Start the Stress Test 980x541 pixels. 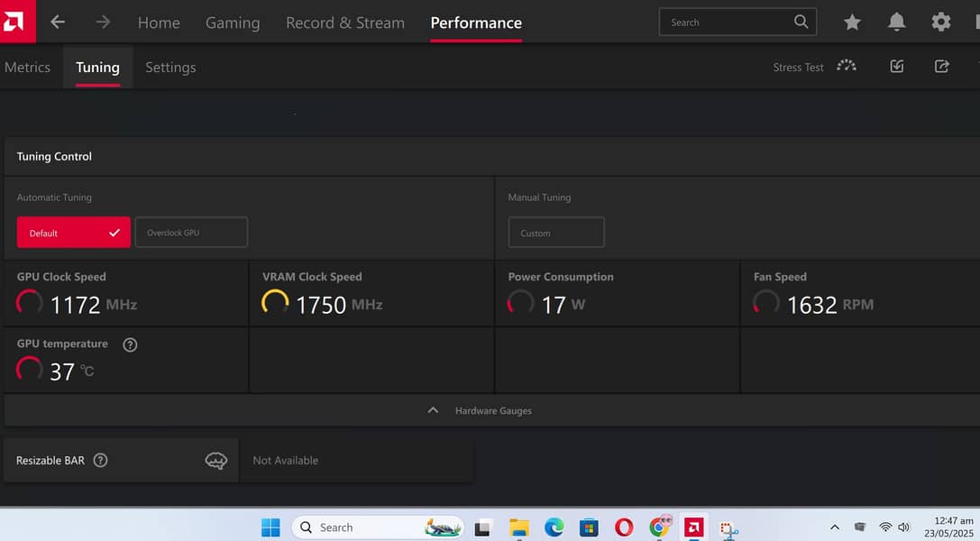(798, 68)
